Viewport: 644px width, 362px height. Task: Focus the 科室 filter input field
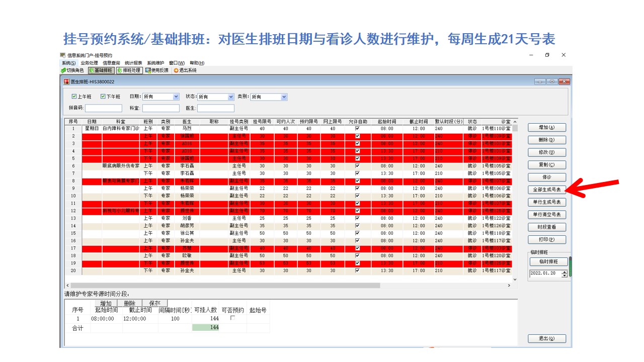161,108
